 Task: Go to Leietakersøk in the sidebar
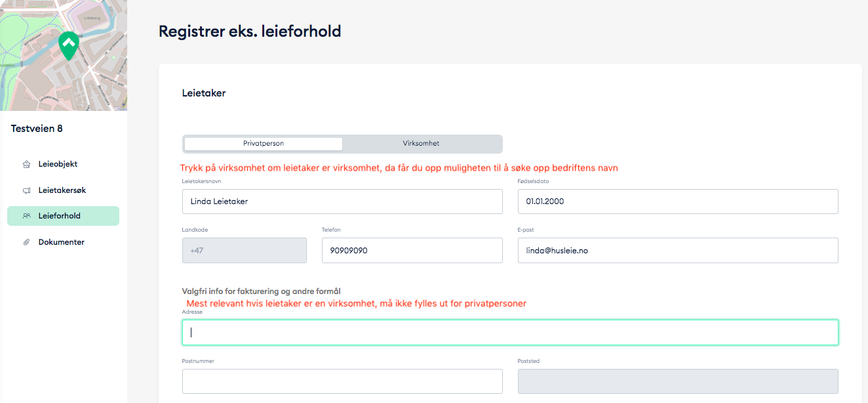[x=62, y=190]
